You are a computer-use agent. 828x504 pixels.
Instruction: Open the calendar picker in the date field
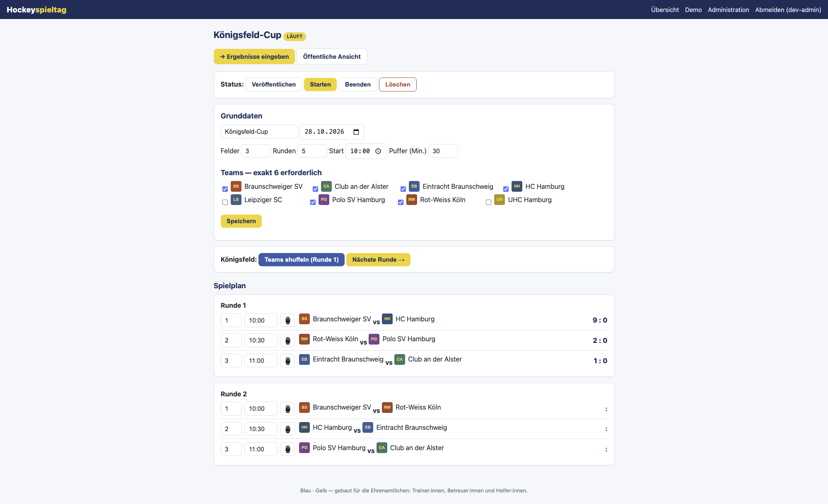[x=356, y=132]
